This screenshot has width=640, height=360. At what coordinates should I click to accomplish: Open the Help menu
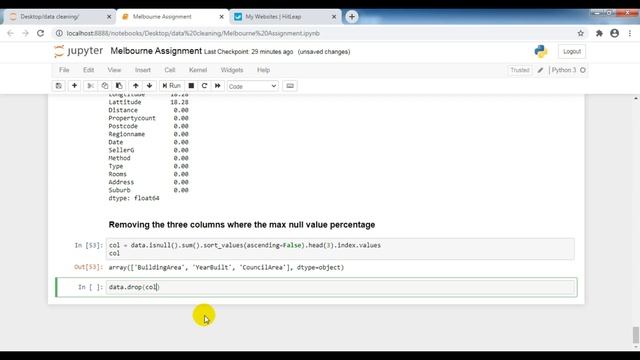pyautogui.click(x=263, y=70)
